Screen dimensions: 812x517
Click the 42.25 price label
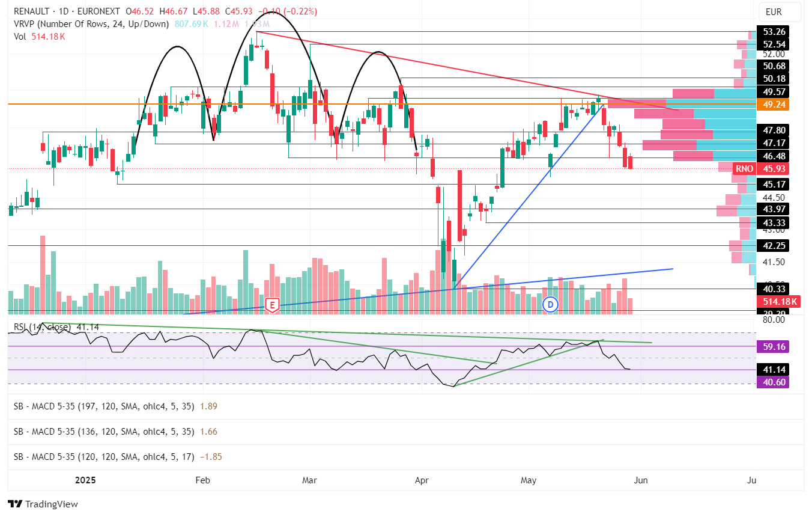click(x=774, y=245)
